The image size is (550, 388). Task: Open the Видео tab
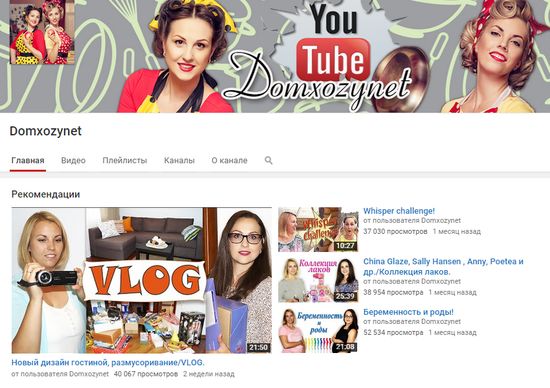click(x=73, y=160)
